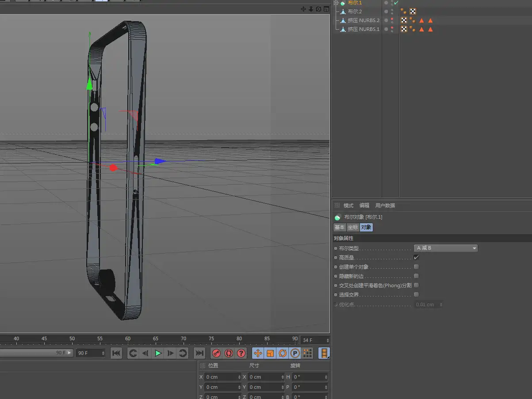Start playback with the green play button
The width and height of the screenshot is (532, 399).
[x=158, y=353]
